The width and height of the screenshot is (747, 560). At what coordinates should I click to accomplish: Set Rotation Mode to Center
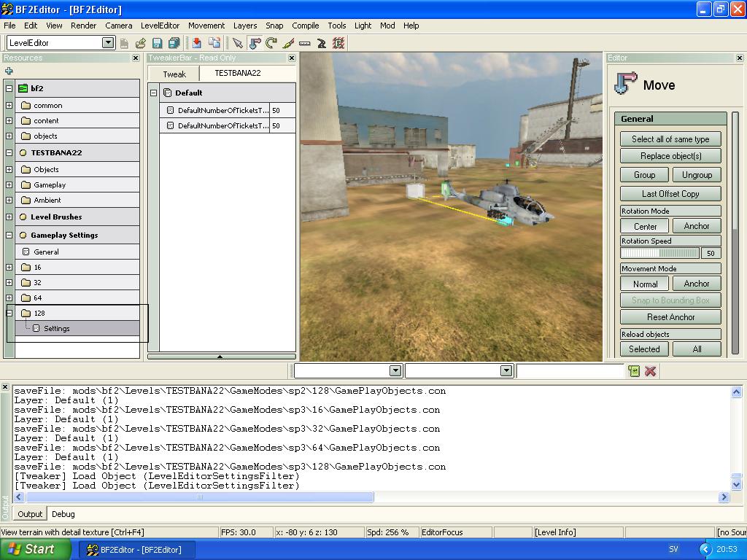click(645, 226)
